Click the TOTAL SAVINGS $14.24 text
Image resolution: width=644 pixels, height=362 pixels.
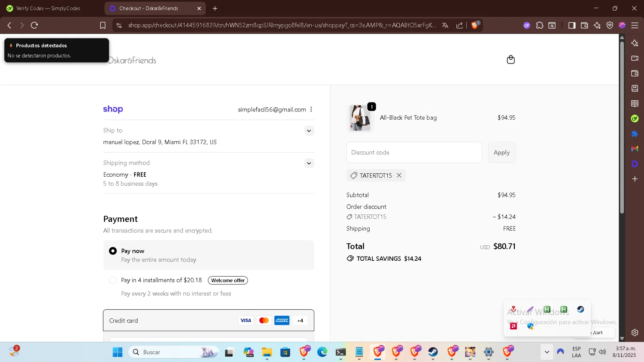[x=389, y=259]
